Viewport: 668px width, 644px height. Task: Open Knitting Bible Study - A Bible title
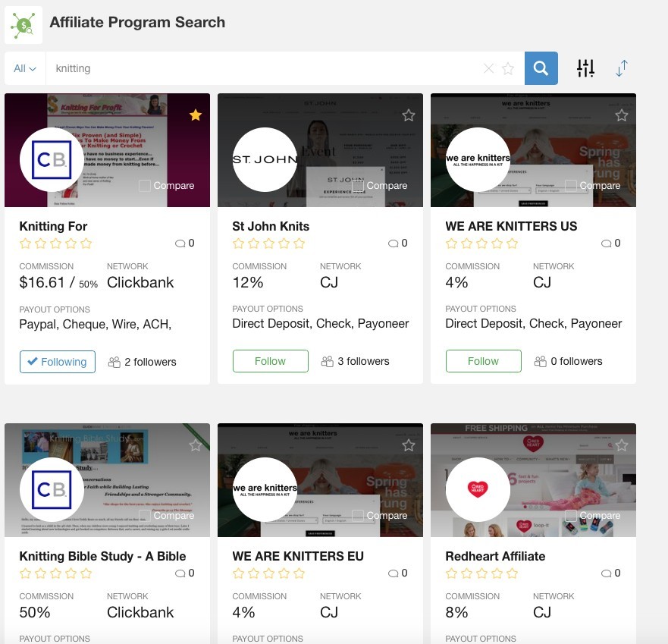click(x=102, y=556)
